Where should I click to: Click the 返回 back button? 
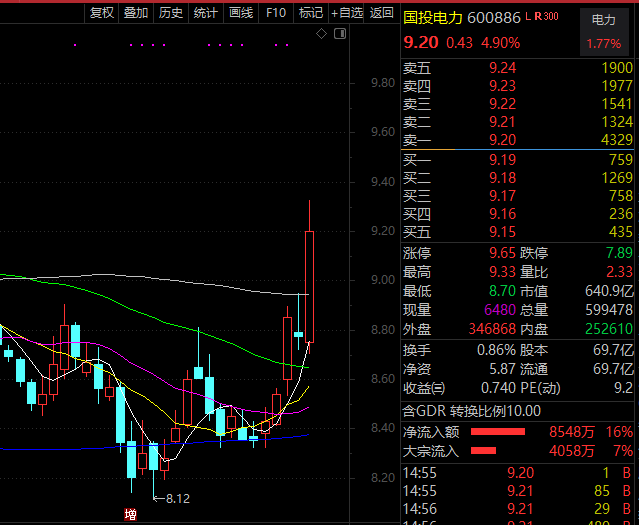tap(382, 12)
